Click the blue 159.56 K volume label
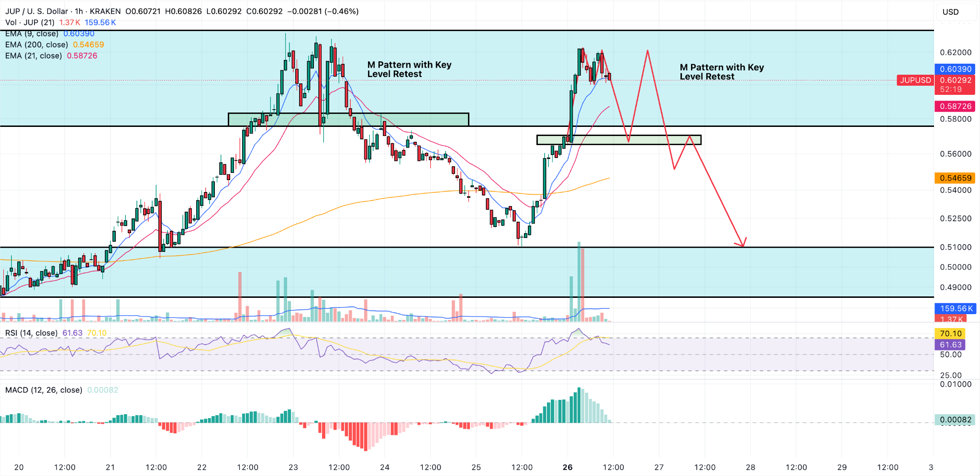This screenshot has height=476, width=980. click(x=955, y=308)
